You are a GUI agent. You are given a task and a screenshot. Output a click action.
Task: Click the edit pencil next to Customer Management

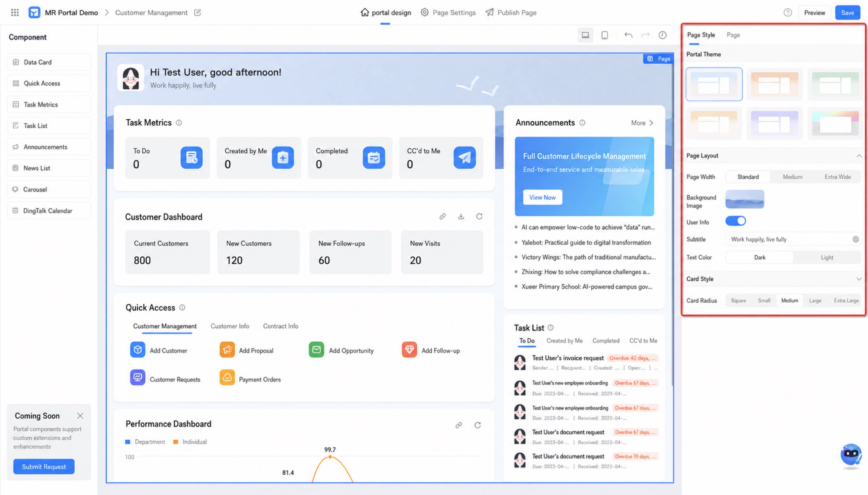197,13
